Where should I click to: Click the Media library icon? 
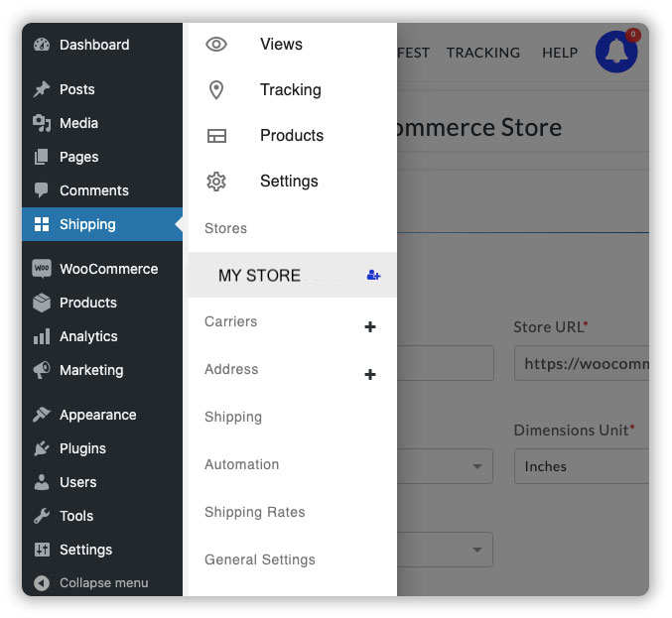[42, 123]
